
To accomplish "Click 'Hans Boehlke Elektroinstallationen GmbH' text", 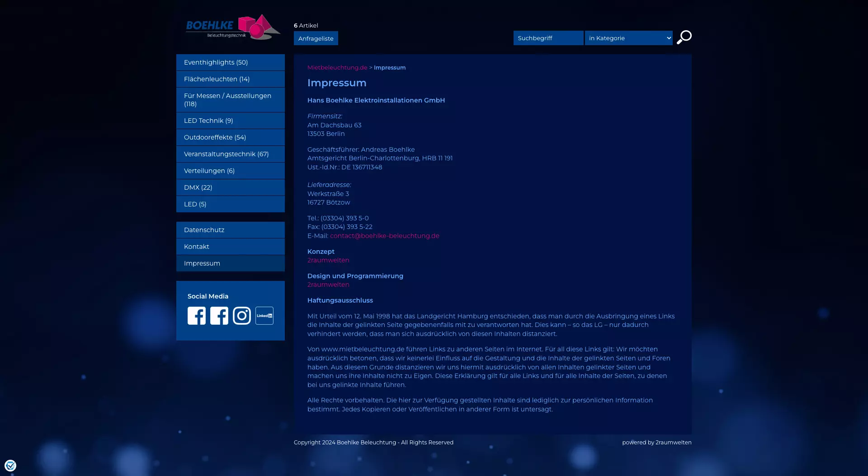I will pyautogui.click(x=376, y=100).
